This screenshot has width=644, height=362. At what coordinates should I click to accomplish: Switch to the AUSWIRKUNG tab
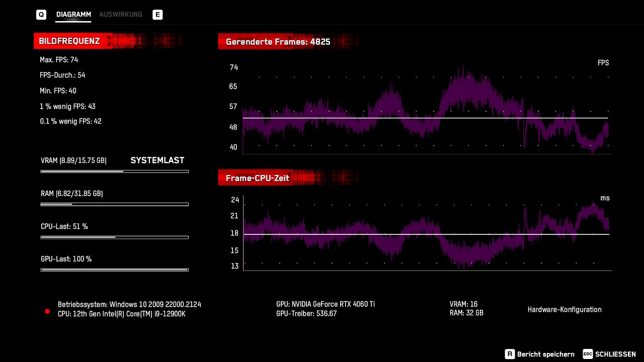pyautogui.click(x=121, y=15)
